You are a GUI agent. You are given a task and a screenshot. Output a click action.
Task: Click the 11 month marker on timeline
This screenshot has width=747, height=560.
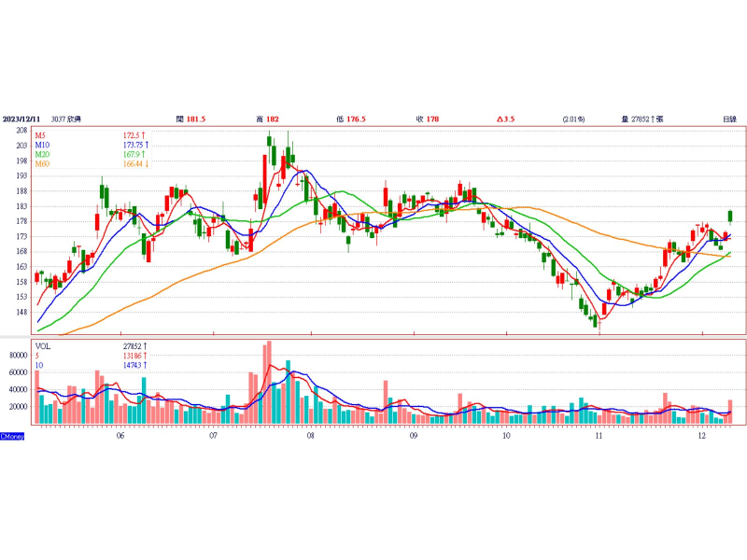598,435
